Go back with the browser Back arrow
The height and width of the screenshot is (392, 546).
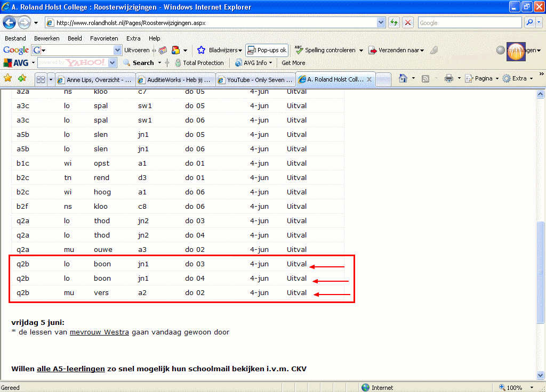(x=9, y=23)
